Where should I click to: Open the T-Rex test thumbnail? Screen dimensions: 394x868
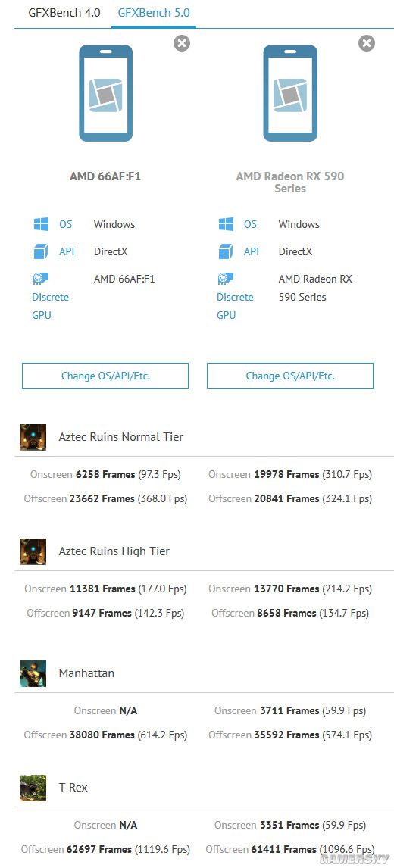(33, 788)
